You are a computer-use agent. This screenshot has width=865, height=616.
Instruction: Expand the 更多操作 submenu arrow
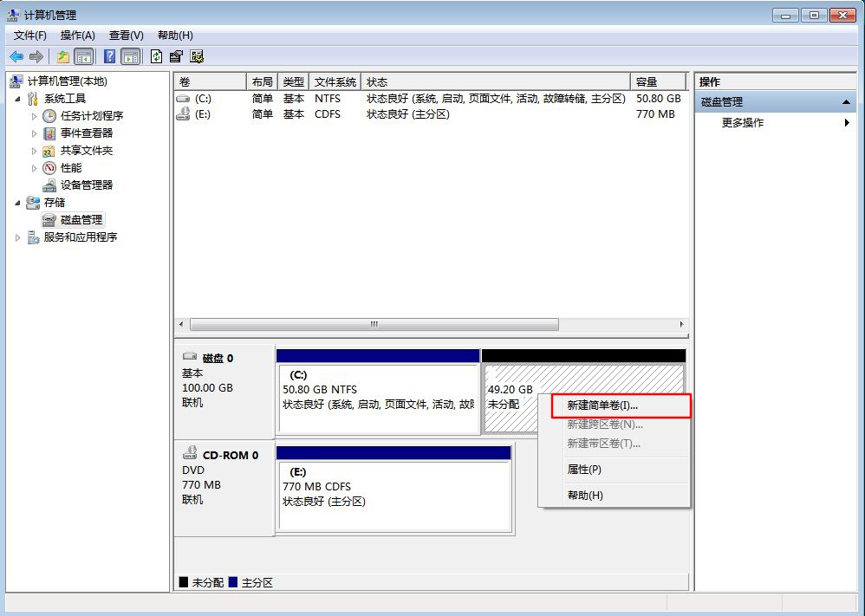point(847,123)
